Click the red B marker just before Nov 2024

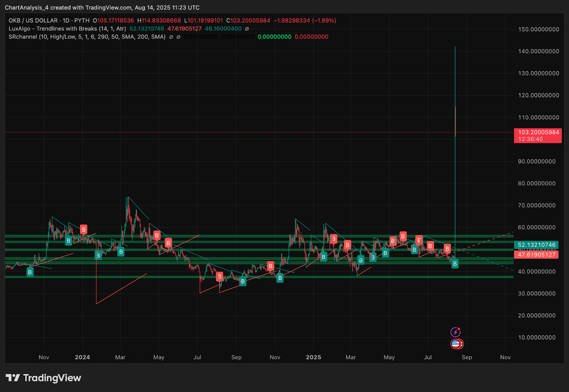271,266
